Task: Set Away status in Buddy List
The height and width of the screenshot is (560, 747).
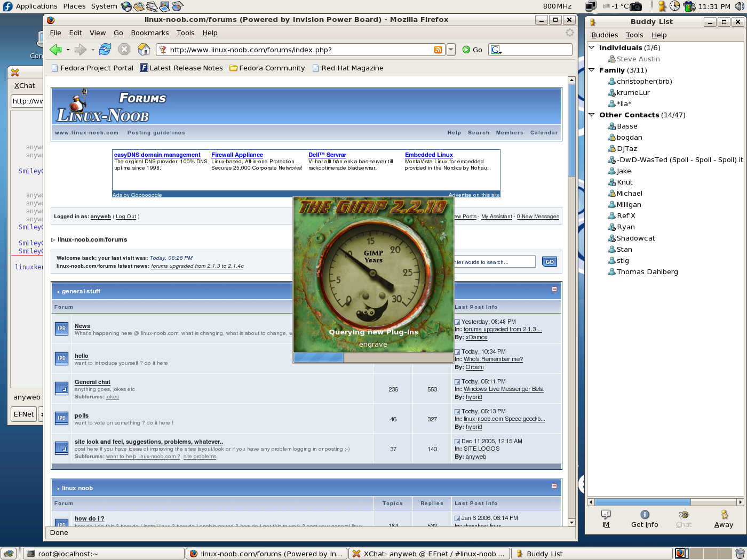Action: coord(724,518)
